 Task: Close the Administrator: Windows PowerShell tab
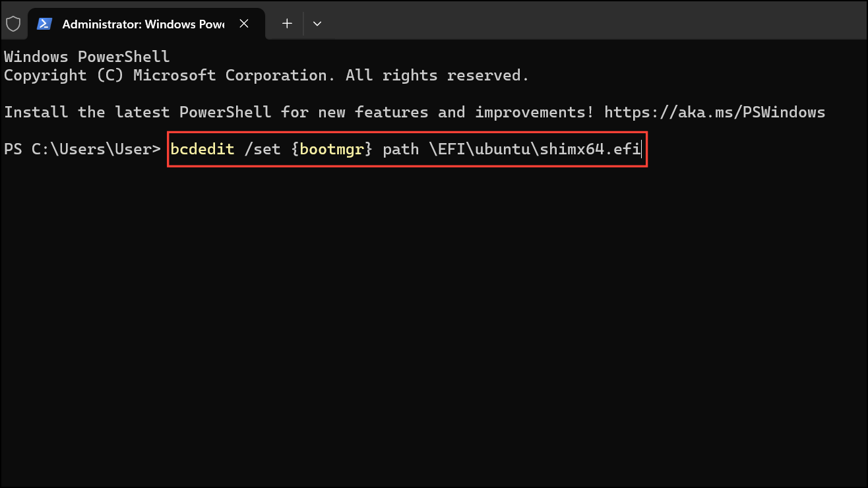243,23
